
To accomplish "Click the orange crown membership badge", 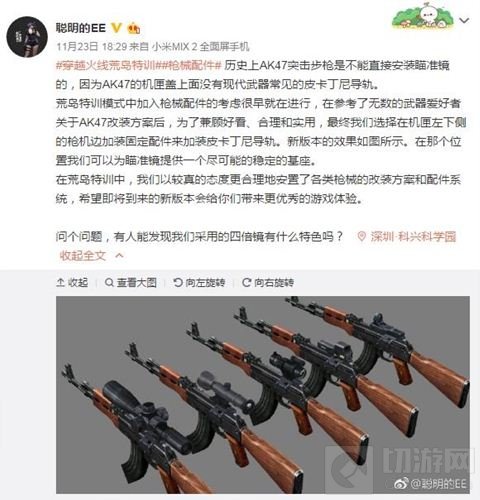I will [x=134, y=28].
